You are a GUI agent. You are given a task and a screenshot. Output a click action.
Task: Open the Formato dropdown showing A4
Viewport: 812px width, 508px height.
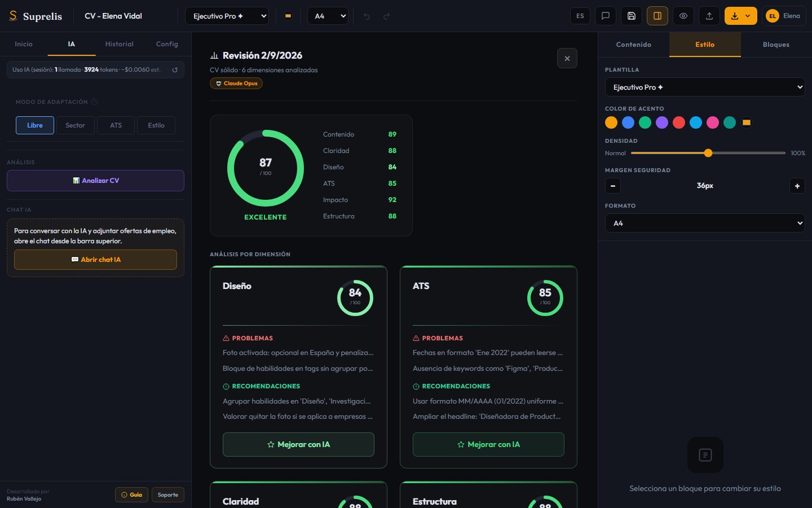(705, 223)
